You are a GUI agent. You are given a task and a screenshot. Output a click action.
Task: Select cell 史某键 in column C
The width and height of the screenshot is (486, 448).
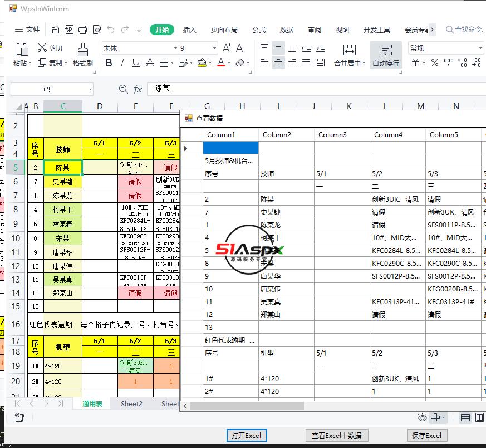click(62, 182)
